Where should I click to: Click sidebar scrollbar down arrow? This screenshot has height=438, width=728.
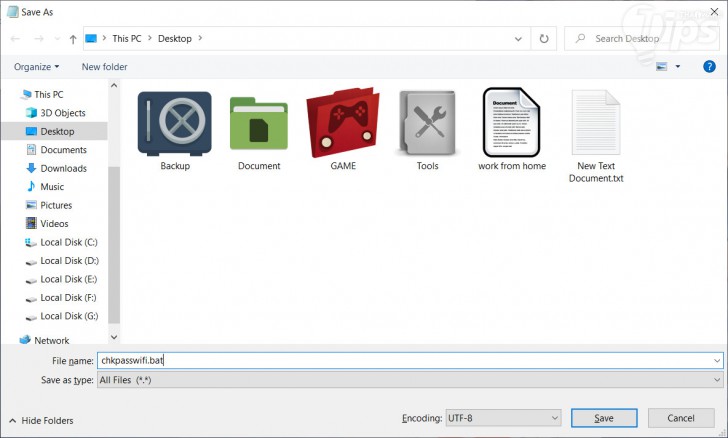pyautogui.click(x=114, y=337)
